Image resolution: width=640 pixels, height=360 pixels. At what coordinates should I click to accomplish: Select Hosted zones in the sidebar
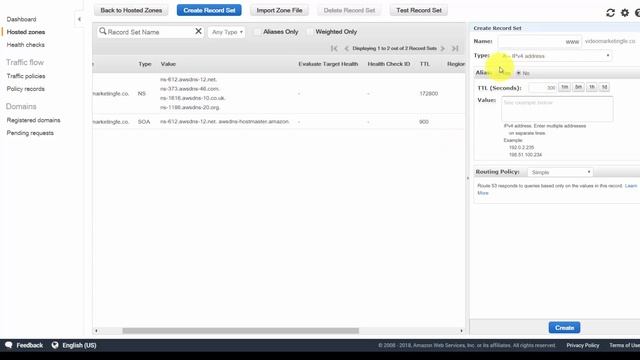pos(26,32)
